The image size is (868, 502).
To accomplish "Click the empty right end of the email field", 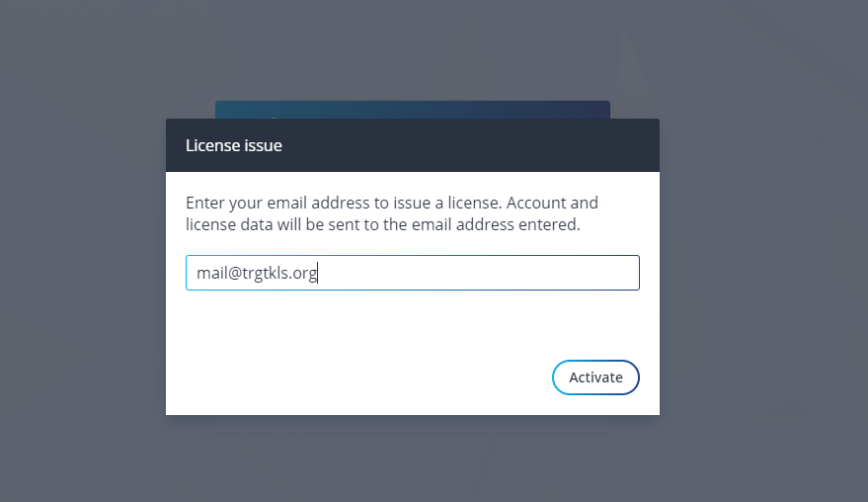I will [553, 273].
